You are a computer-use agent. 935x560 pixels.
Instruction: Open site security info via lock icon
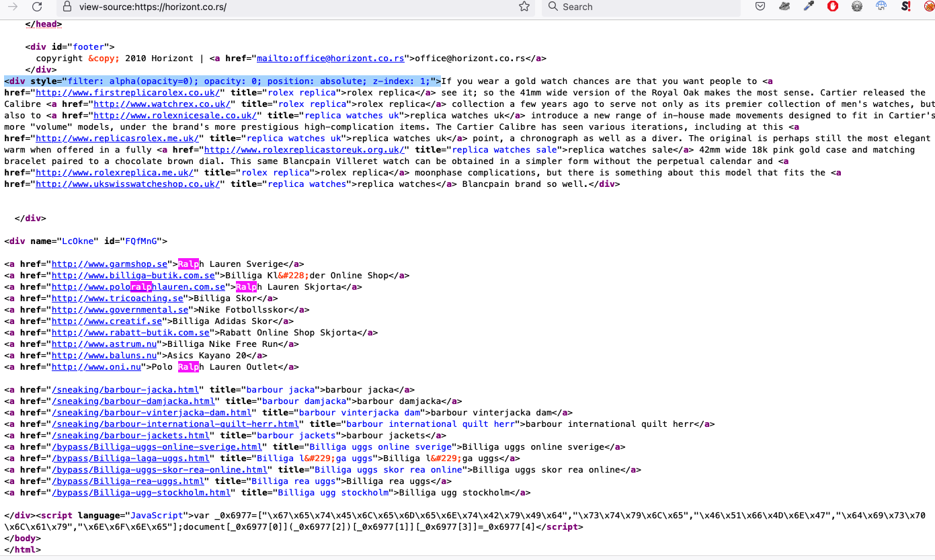[66, 7]
